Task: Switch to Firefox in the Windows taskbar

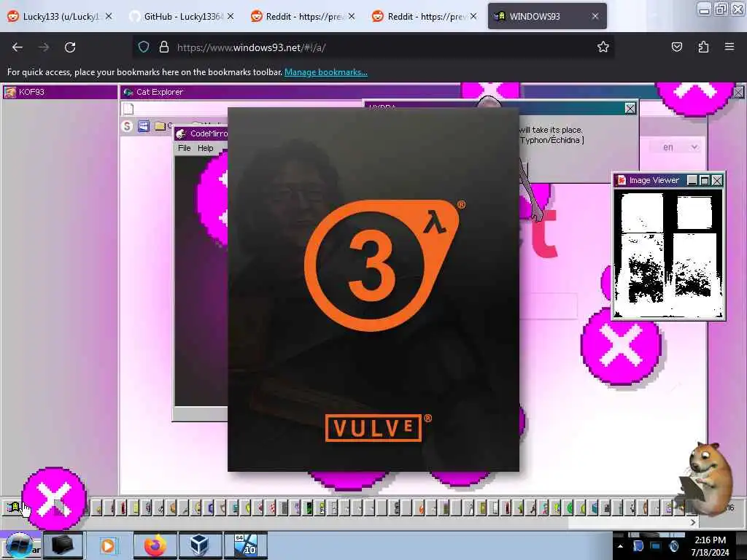Action: click(155, 545)
